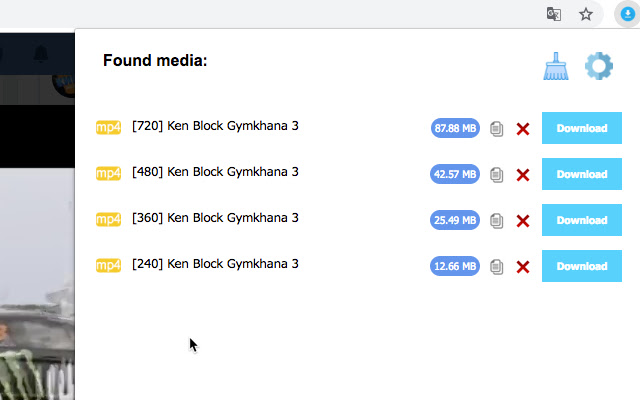Remove the 720 video entry
The image size is (640, 400).
(523, 129)
